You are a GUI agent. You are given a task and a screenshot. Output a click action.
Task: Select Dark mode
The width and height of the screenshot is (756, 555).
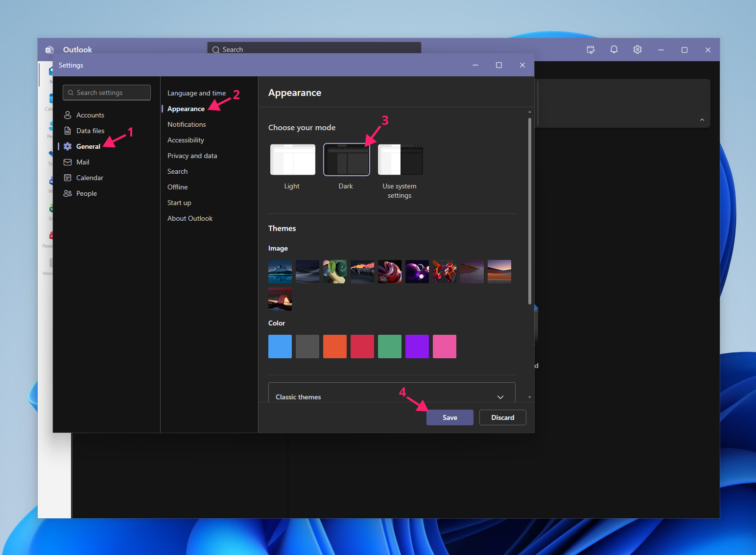[x=347, y=160]
